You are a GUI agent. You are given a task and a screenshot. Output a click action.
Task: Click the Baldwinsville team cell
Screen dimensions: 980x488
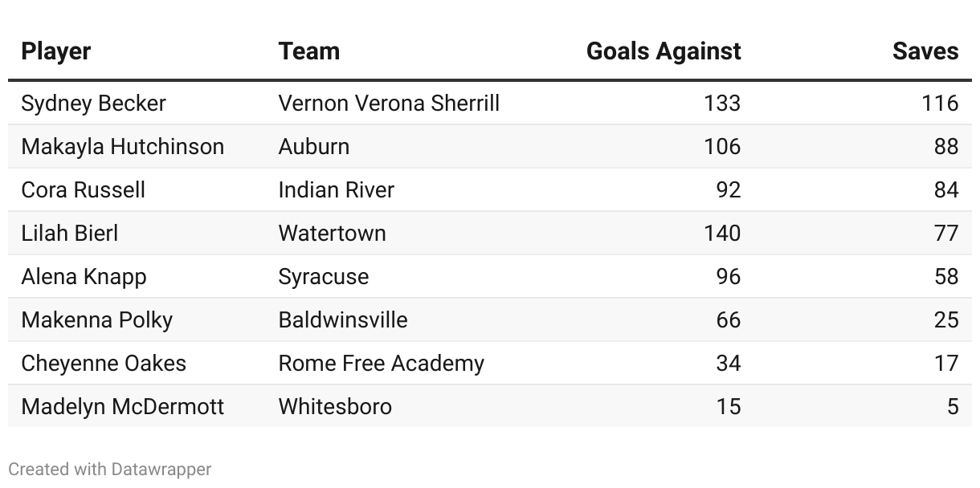[x=343, y=320]
